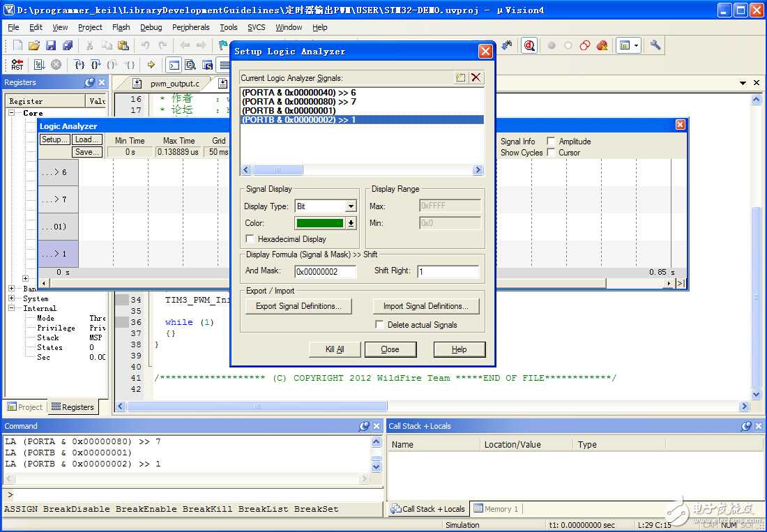Toggle the Disassembly Window magnifier icon
767x532 pixels.
pyautogui.click(x=190, y=65)
